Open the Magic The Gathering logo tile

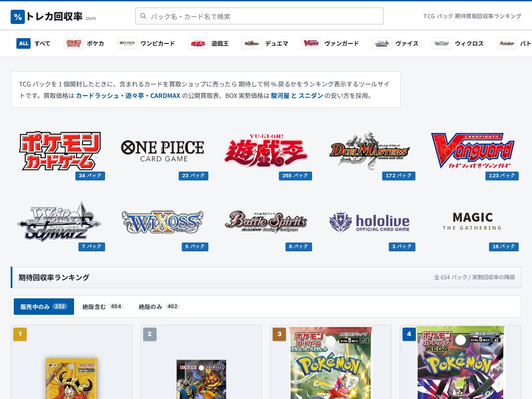(x=473, y=222)
